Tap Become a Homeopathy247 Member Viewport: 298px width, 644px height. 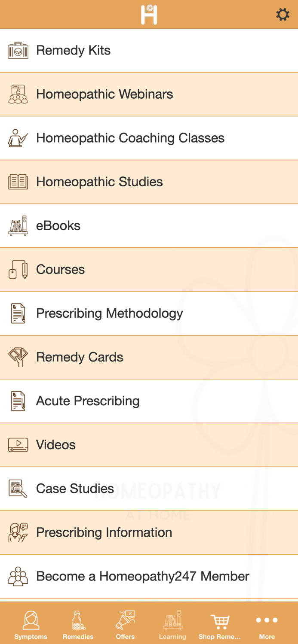click(143, 576)
